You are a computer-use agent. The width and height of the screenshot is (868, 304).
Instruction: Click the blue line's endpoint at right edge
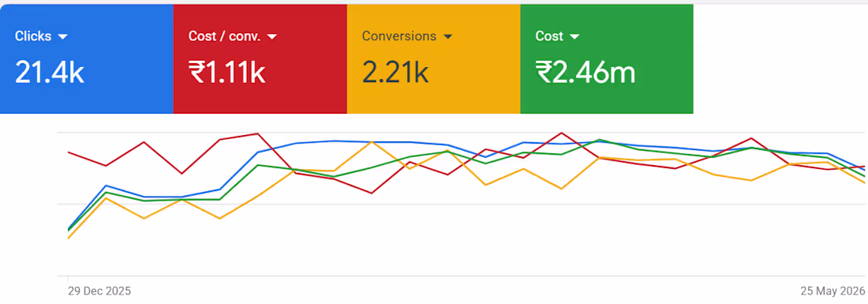[x=864, y=170]
